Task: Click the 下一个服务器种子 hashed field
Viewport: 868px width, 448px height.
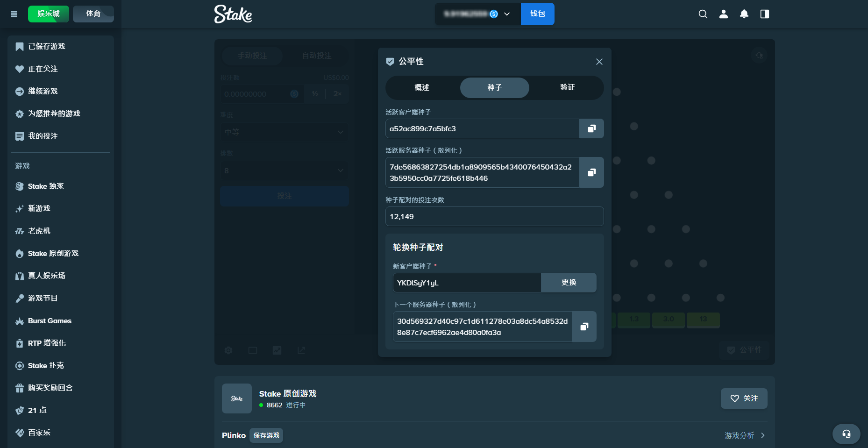Action: 483,327
